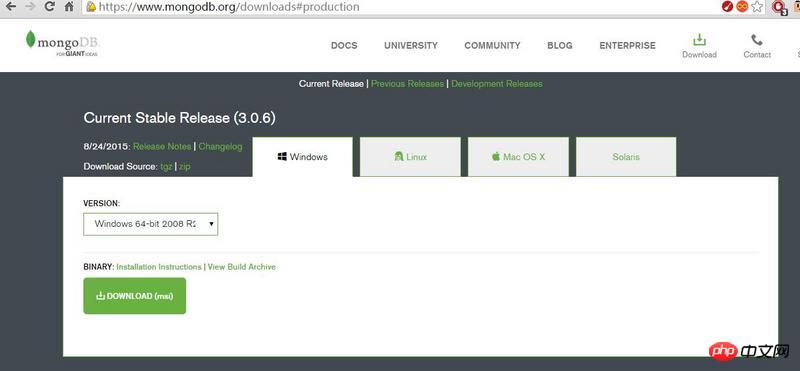
Task: Open the Release Notes link
Action: (162, 146)
